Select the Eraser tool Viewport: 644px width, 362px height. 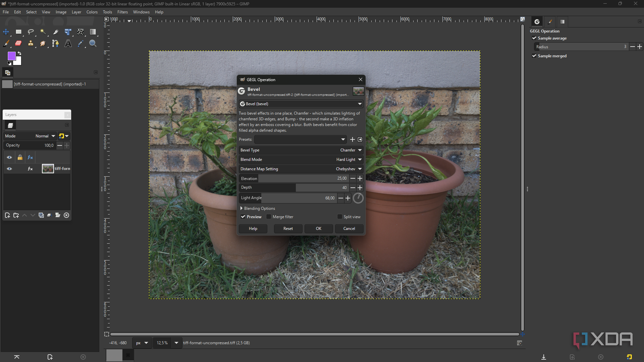pyautogui.click(x=18, y=43)
